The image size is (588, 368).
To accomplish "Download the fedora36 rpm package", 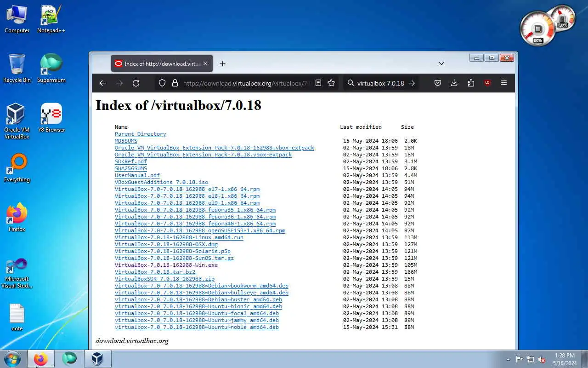I will 195,217.
